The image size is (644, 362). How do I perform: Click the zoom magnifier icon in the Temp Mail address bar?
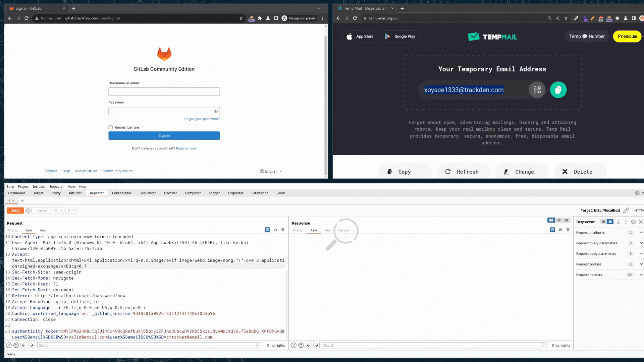(549, 18)
